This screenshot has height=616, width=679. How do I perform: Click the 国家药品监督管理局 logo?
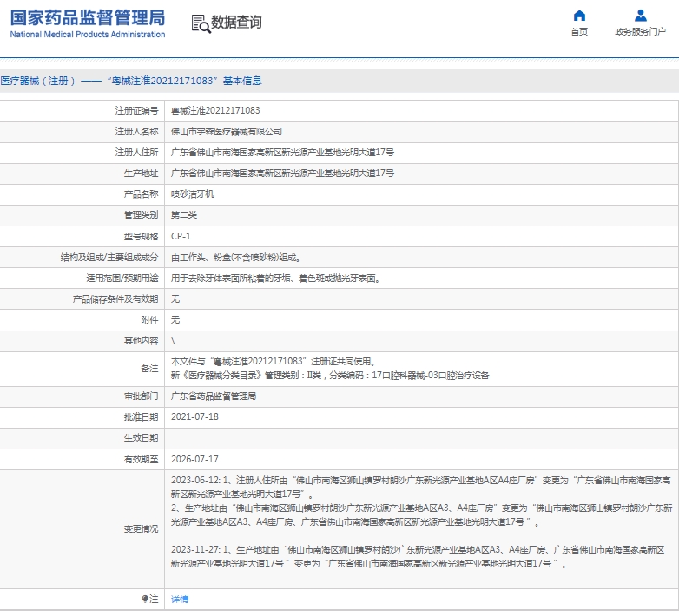click(88, 18)
